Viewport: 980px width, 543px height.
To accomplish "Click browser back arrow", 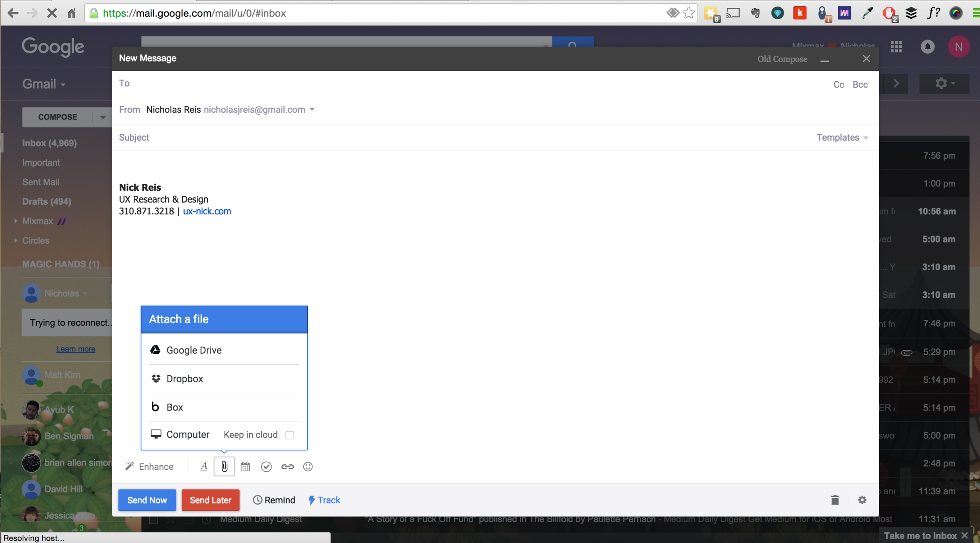I will (13, 13).
